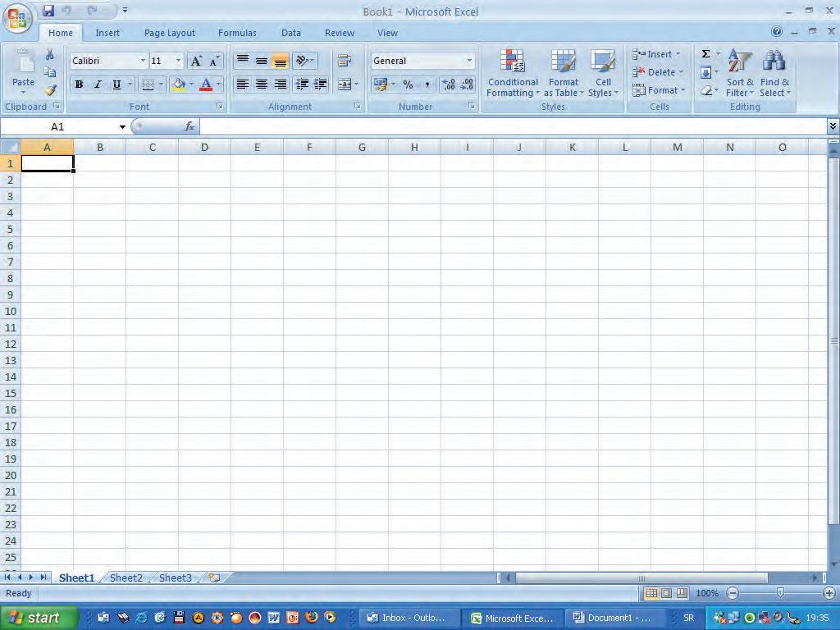Click the Paste clipboard icon
This screenshot has height=630, width=840.
pos(23,62)
